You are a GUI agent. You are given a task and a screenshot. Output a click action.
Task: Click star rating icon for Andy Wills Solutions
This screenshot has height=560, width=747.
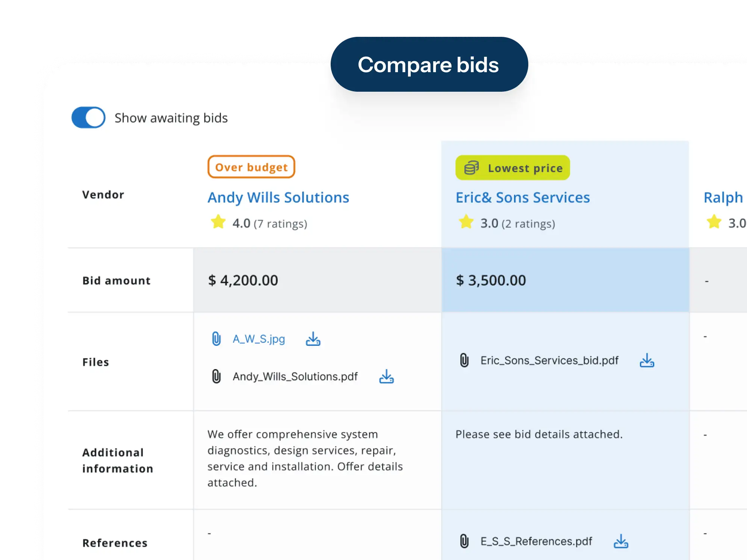(x=218, y=222)
